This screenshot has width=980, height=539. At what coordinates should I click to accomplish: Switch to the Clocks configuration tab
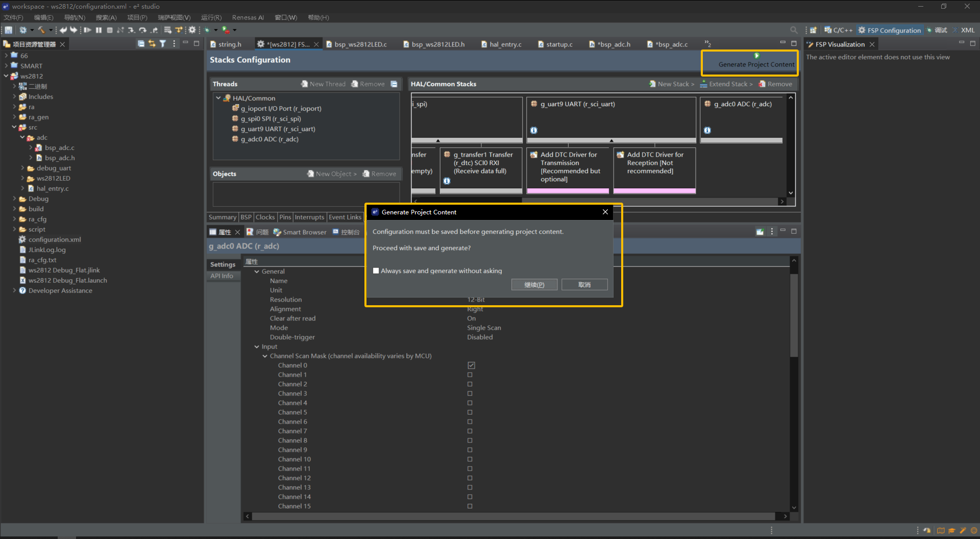pyautogui.click(x=265, y=217)
